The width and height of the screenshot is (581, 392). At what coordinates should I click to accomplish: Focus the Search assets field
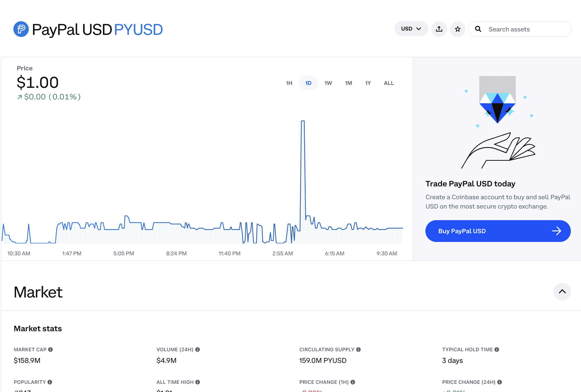click(523, 29)
